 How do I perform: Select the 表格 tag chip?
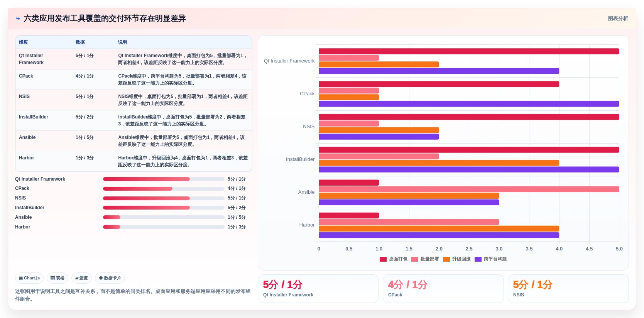[57, 278]
